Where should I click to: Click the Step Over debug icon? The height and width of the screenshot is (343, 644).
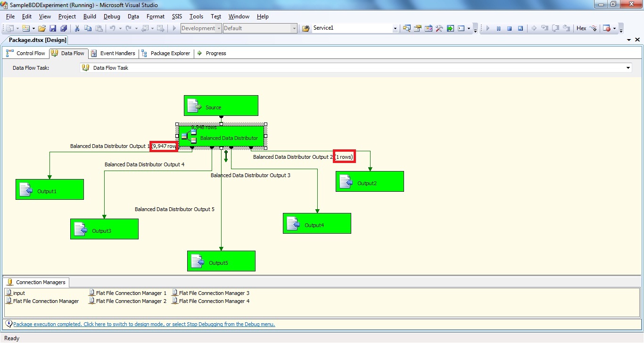556,28
